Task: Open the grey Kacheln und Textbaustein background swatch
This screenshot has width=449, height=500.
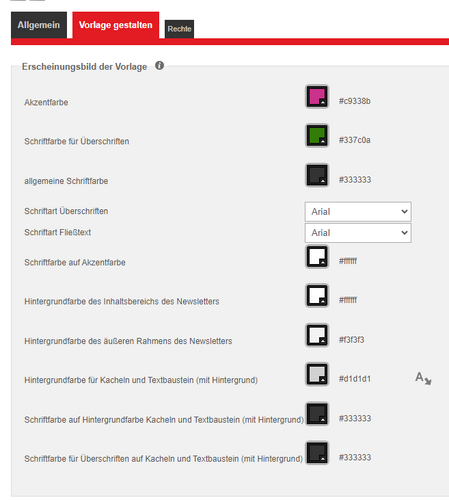Action: pyautogui.click(x=317, y=374)
